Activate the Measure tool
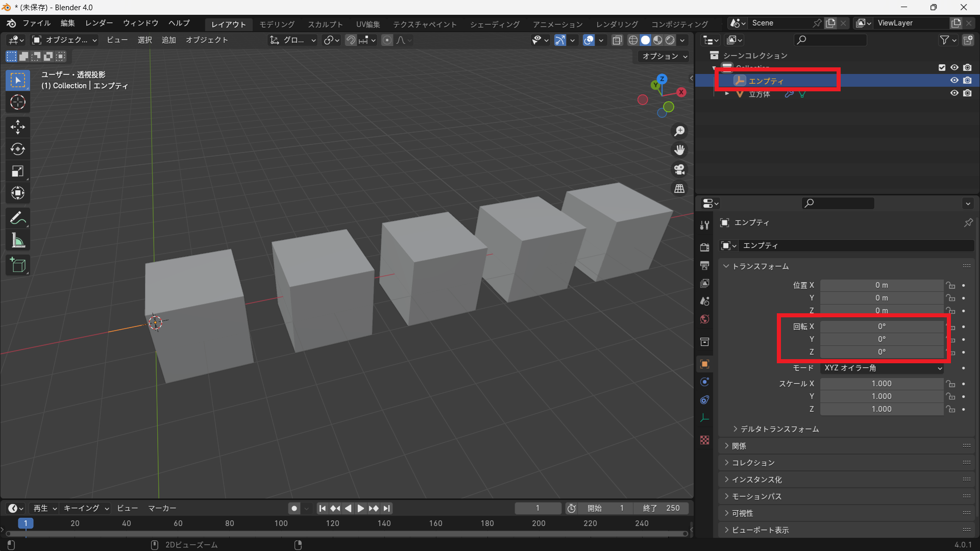980x551 pixels. point(18,241)
